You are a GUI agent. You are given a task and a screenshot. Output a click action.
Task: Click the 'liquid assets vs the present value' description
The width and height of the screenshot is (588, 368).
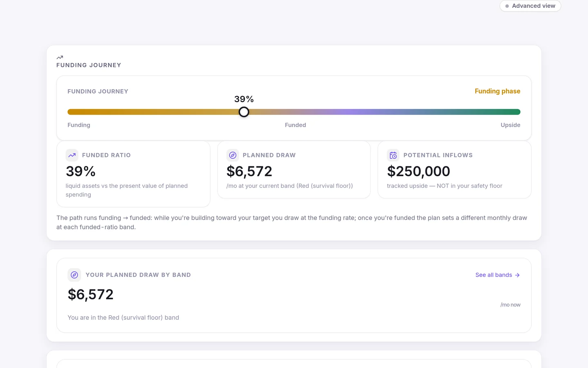(x=127, y=190)
